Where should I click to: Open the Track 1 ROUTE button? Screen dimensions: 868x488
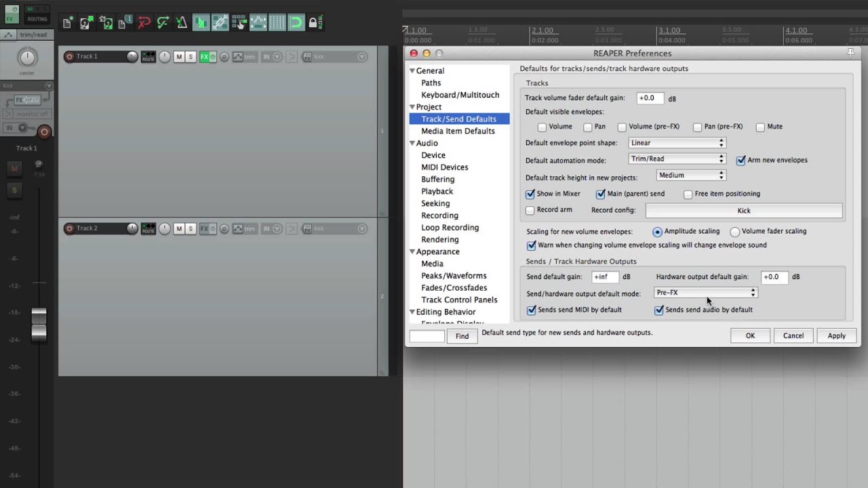click(148, 57)
